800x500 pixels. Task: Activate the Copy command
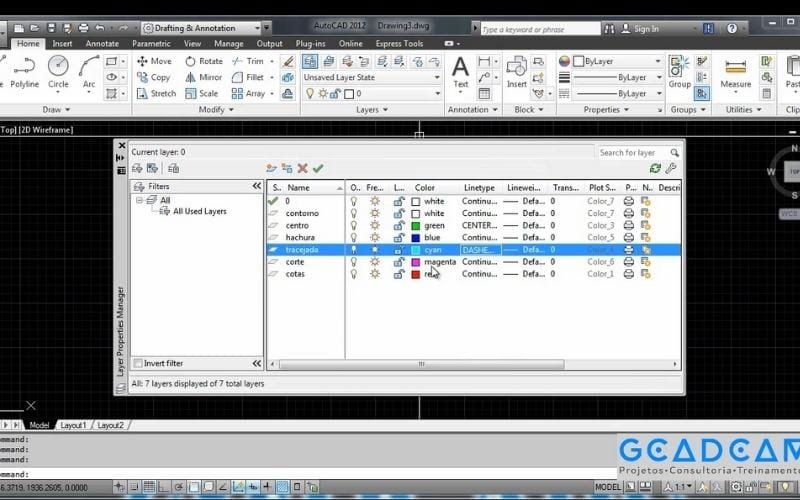coord(153,78)
